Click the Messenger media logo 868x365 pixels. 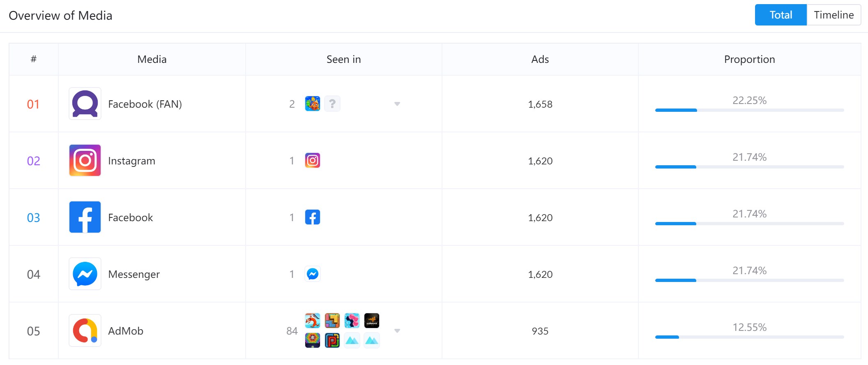pyautogui.click(x=85, y=274)
